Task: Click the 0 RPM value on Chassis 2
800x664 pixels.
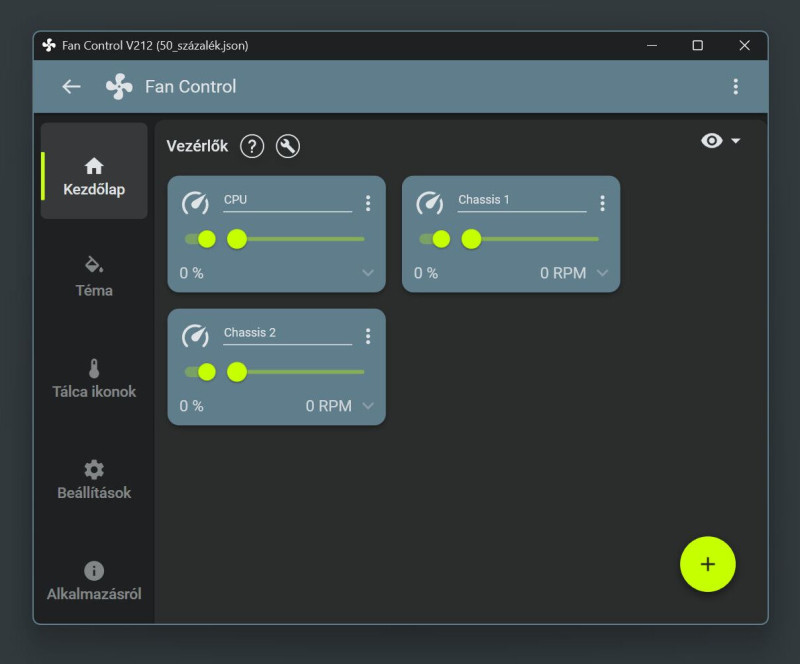Action: click(329, 406)
